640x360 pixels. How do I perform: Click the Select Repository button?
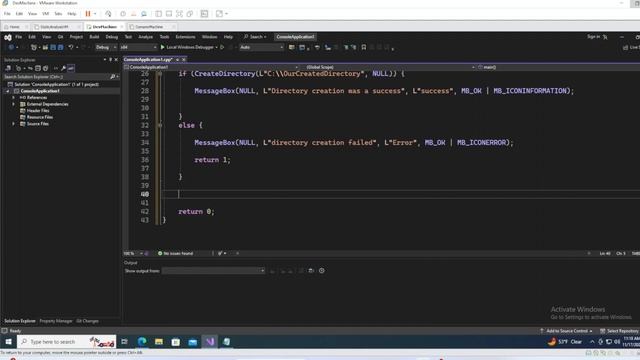click(x=619, y=331)
